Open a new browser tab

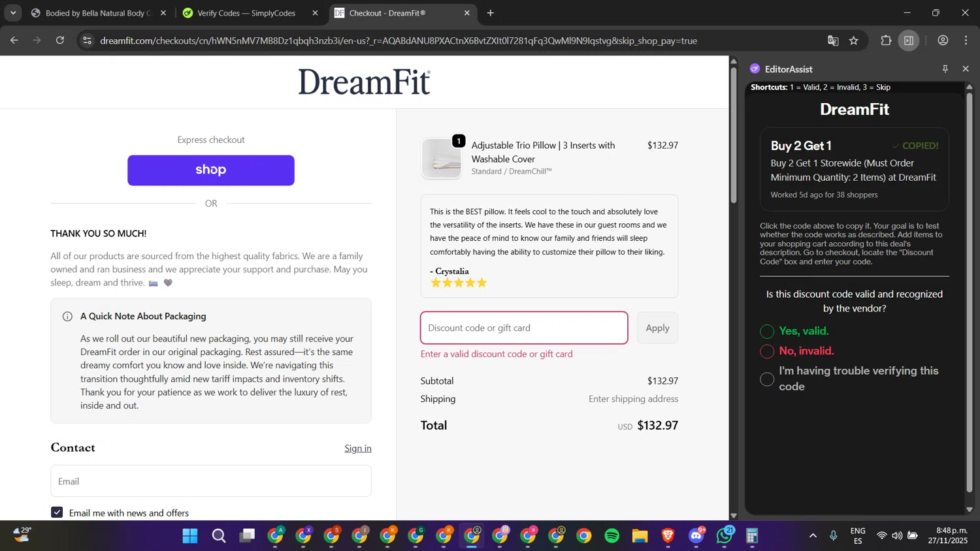coord(491,13)
